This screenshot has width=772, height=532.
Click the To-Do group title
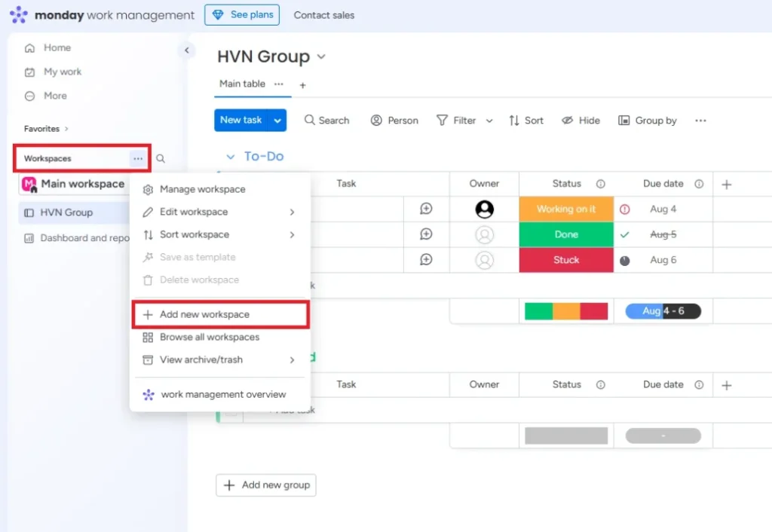pos(264,157)
